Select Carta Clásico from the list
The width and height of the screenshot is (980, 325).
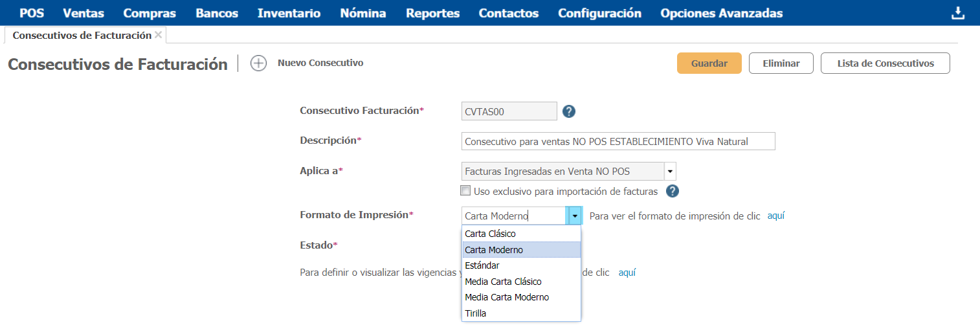[x=490, y=234]
